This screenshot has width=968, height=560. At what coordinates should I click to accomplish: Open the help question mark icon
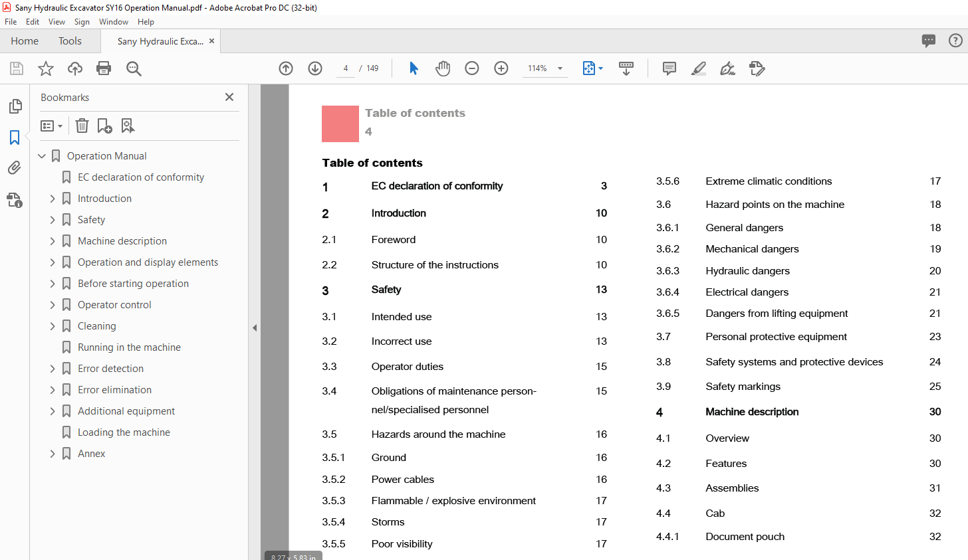955,41
